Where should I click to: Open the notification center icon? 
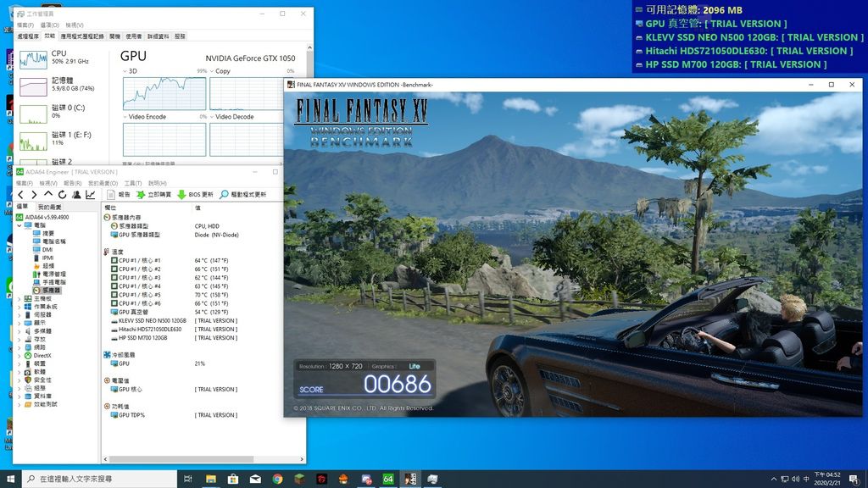[854, 480]
